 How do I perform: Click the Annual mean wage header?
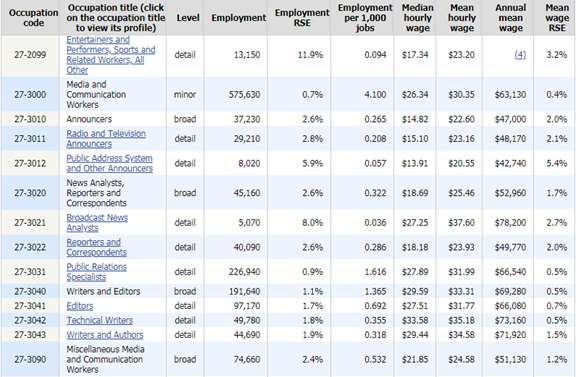pos(511,18)
